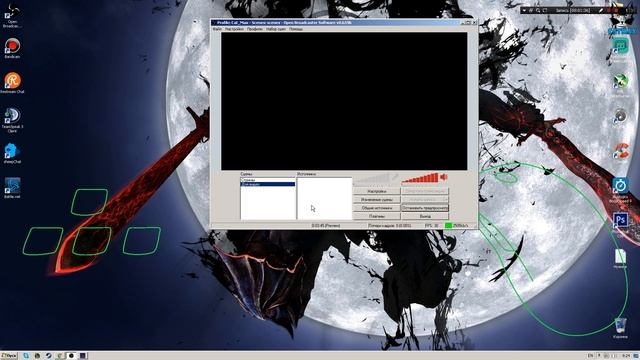This screenshot has height=360, width=640.
Task: Click the clock in the system tray
Action: pyautogui.click(x=626, y=356)
